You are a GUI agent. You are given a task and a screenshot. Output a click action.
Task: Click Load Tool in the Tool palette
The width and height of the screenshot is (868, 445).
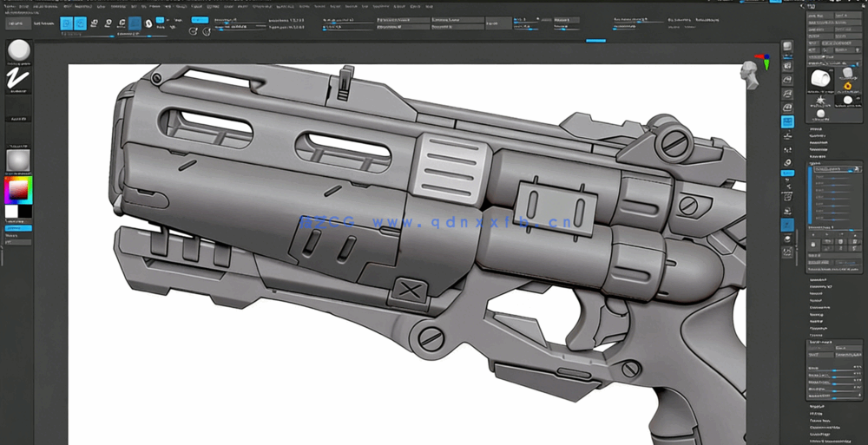(816, 16)
